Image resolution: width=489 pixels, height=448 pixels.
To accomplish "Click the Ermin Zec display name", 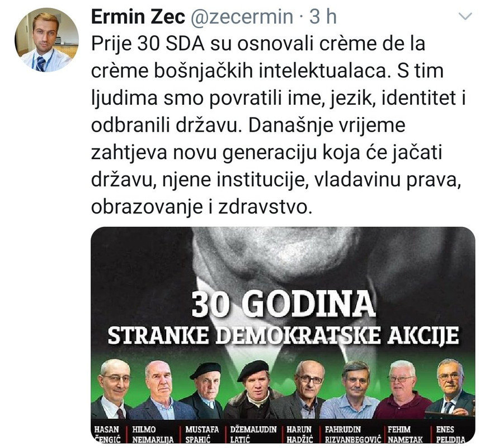I will click(138, 17).
